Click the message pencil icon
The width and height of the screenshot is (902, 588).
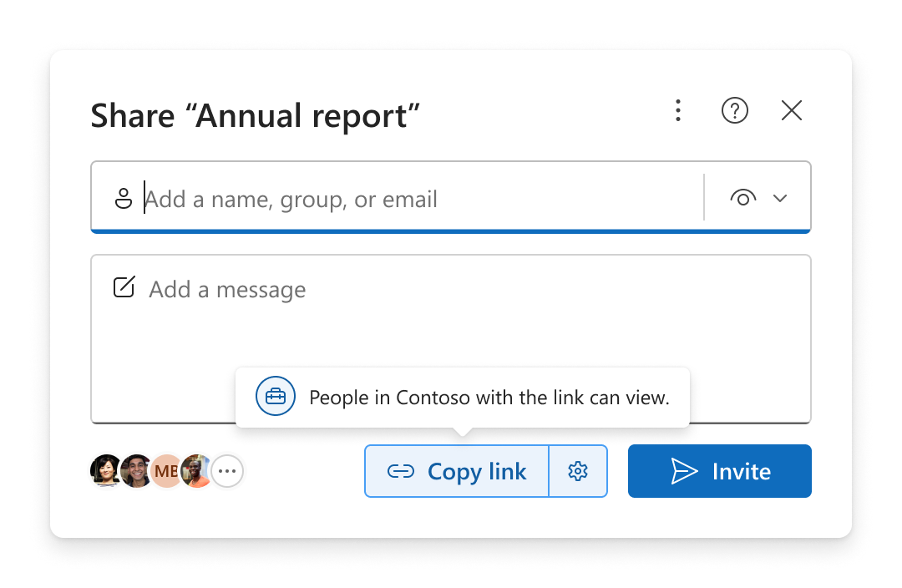point(124,286)
